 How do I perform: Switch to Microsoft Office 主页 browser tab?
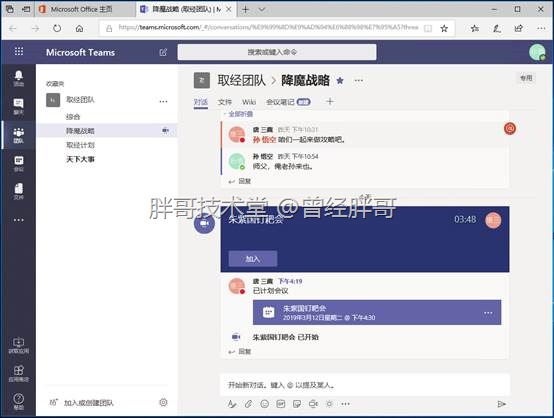[86, 10]
